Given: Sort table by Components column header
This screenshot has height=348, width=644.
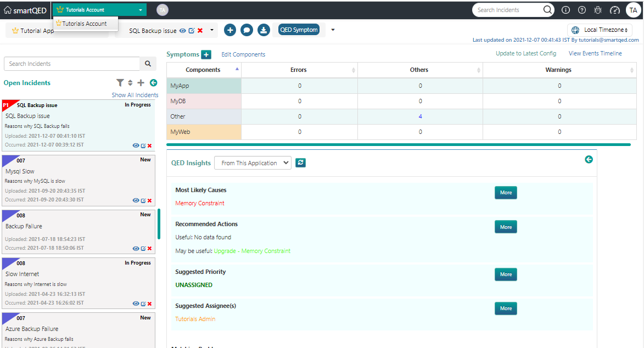Looking at the screenshot, I should click(203, 70).
